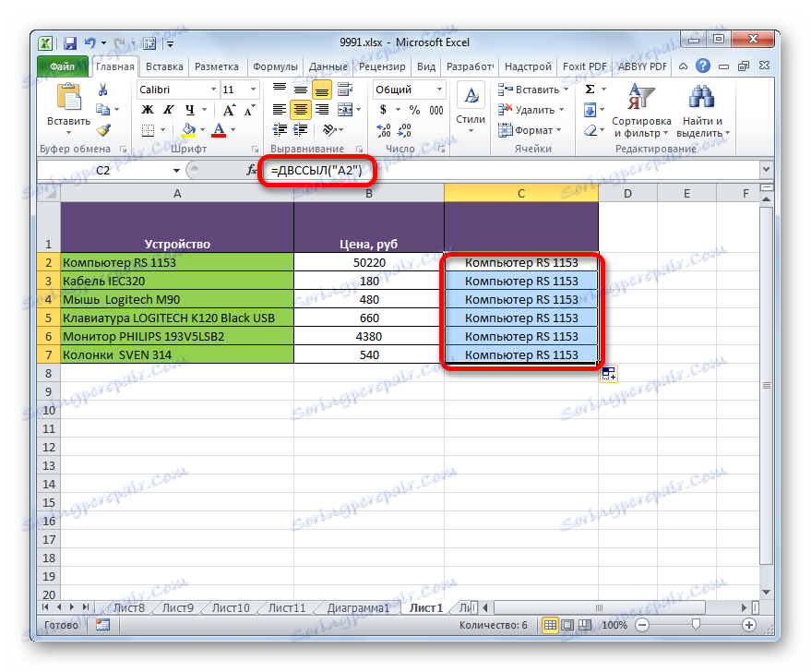Click Удалить cells delete button
This screenshot has width=811, height=672.
[531, 110]
